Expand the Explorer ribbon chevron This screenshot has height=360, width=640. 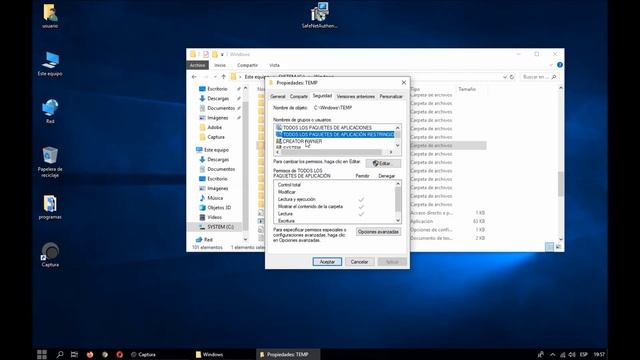tap(551, 65)
